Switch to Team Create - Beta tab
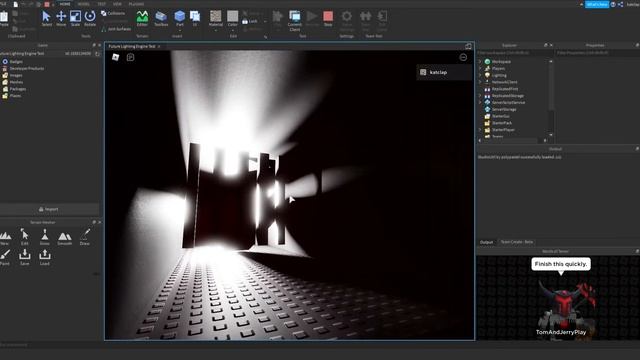Screen dimensions: 640x360 coord(517,242)
